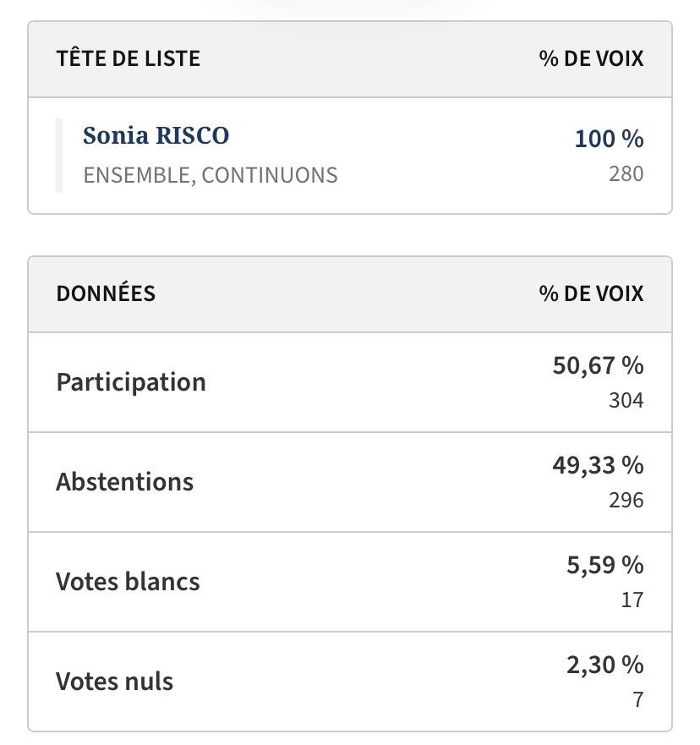This screenshot has width=700, height=745.
Task: Click the 100 % vote share value
Action: (x=609, y=139)
